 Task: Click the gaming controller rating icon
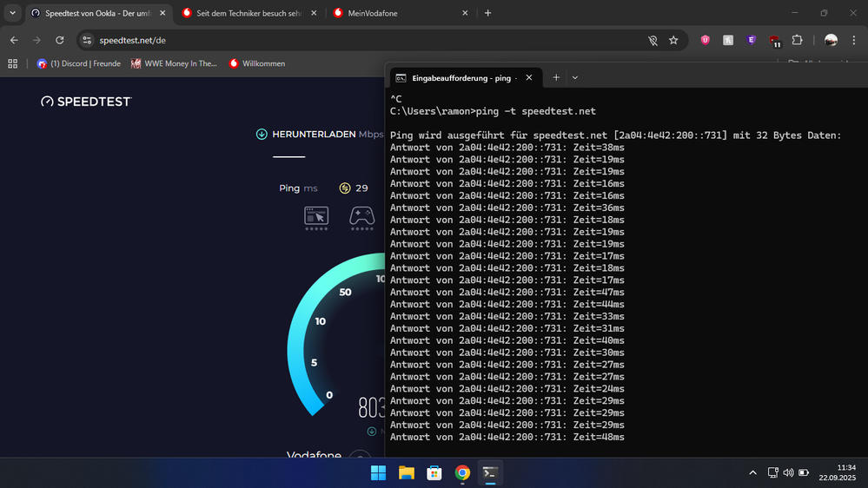coord(362,217)
